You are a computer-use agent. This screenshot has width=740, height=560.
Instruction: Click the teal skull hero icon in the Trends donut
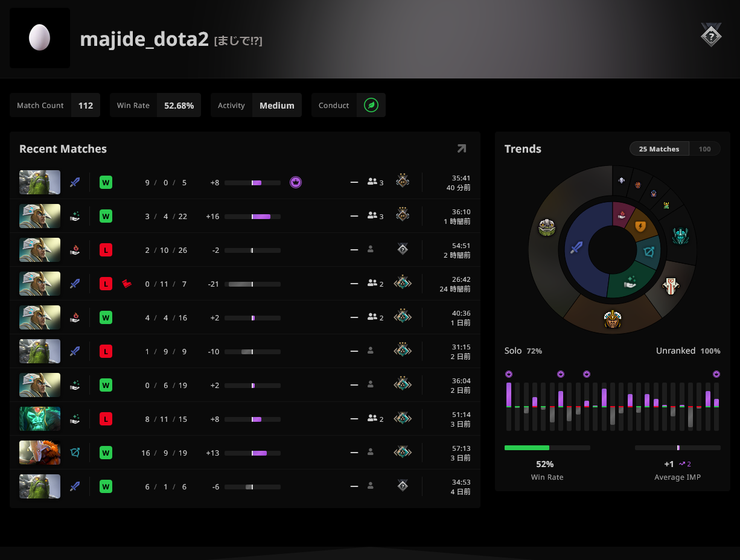681,235
